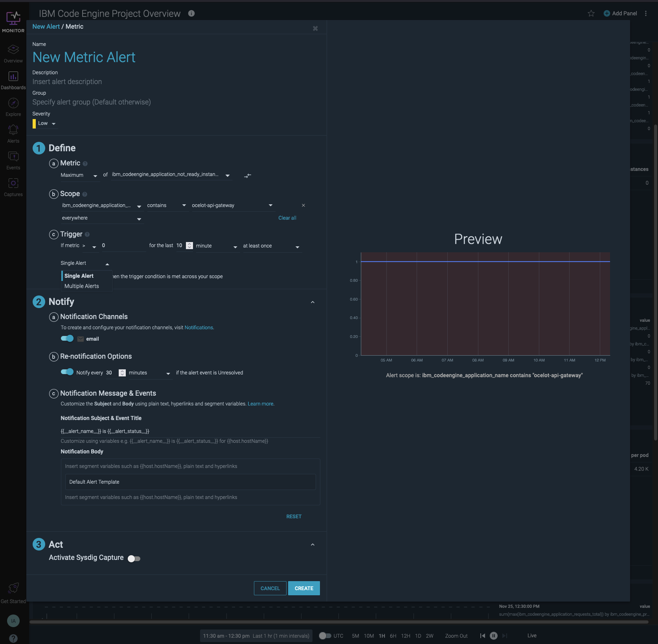This screenshot has height=644, width=658.
Task: Close the New Alert panel
Action: click(315, 28)
